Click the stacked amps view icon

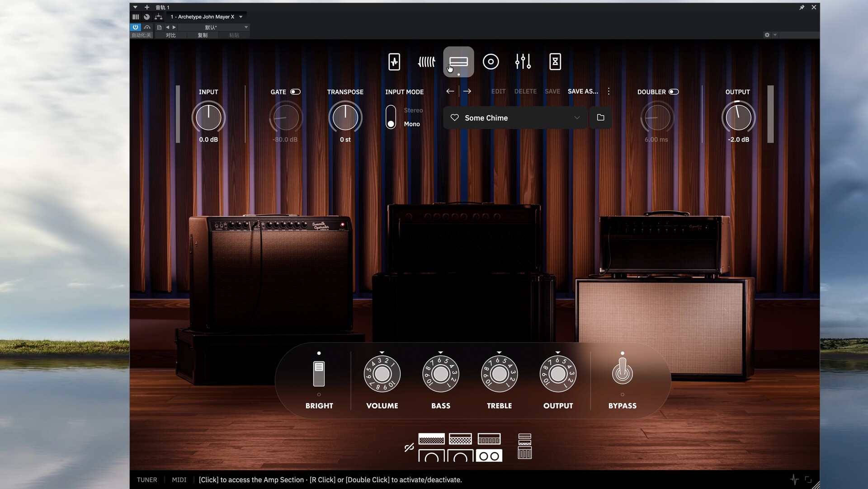tap(524, 447)
